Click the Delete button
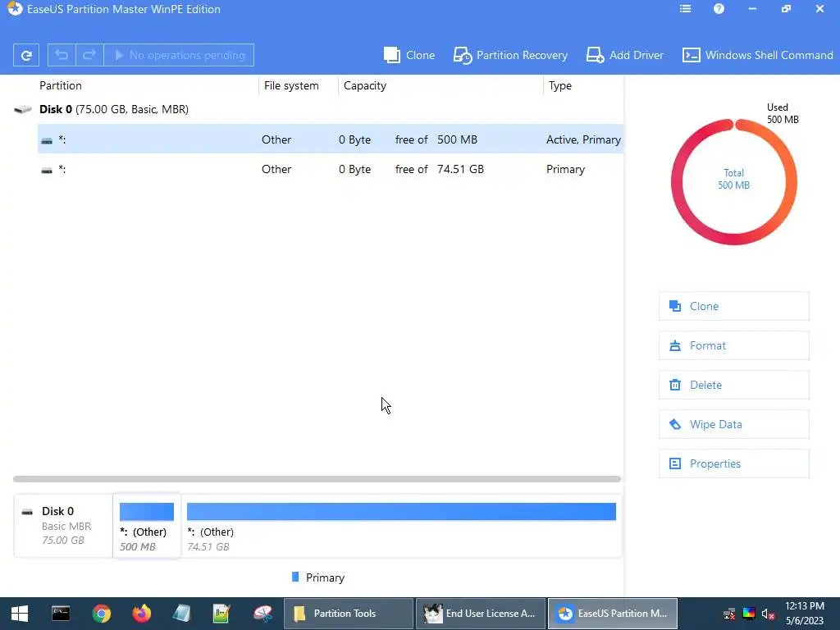 (x=733, y=386)
